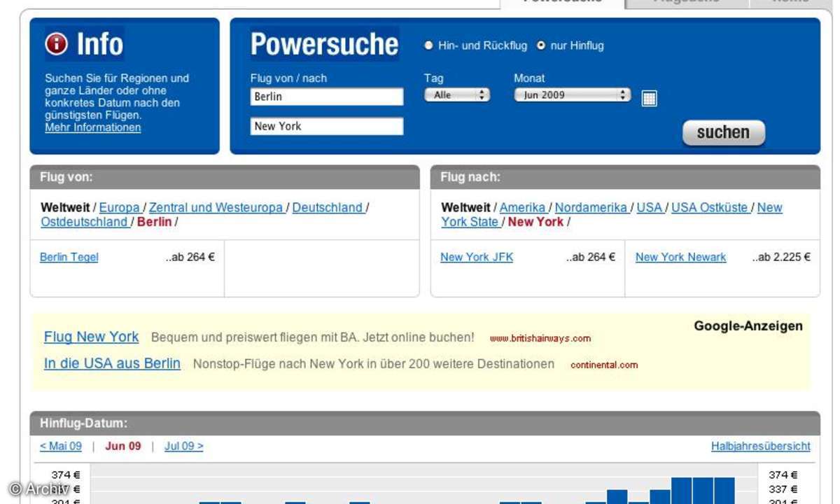Image resolution: width=840 pixels, height=504 pixels.
Task: Click the current month Jun 09 label
Action: pos(123,446)
